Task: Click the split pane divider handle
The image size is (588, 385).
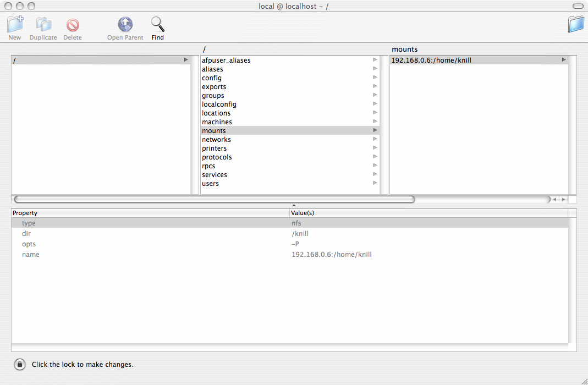Action: tap(294, 205)
